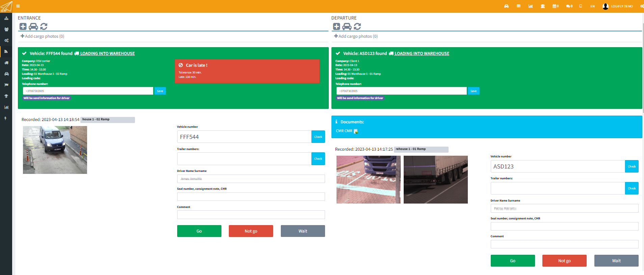The height and width of the screenshot is (275, 644).
Task: Click Not go in the departure form
Action: (x=564, y=261)
